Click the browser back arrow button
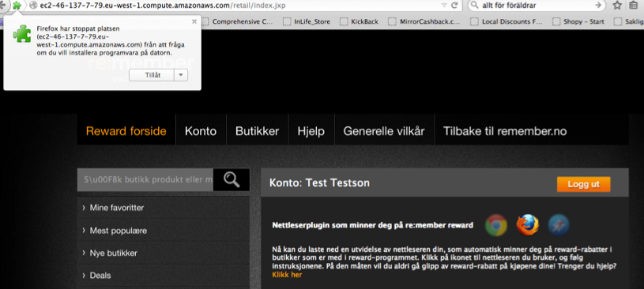The image size is (644, 289). coord(3,6)
